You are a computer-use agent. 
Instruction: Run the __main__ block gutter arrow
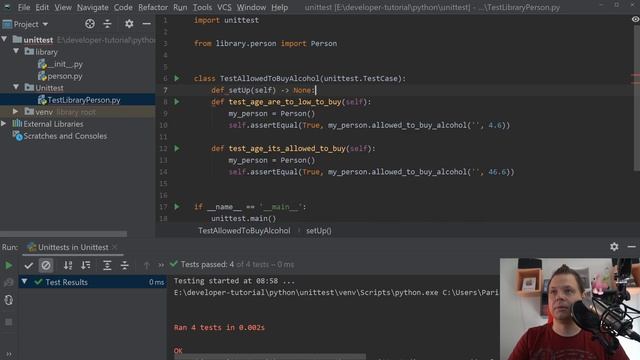[177, 207]
